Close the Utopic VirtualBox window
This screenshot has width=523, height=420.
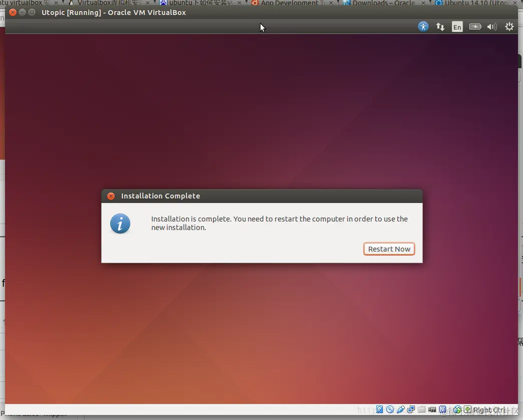pos(13,13)
